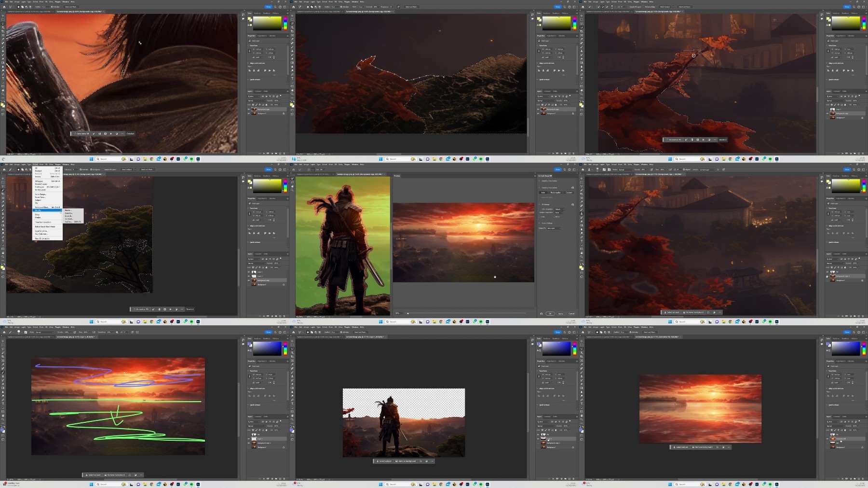Select Sampling Brush tool in Content-Aware Fill toolbar
Viewport: 868px width, 488px height.
tap(292, 179)
